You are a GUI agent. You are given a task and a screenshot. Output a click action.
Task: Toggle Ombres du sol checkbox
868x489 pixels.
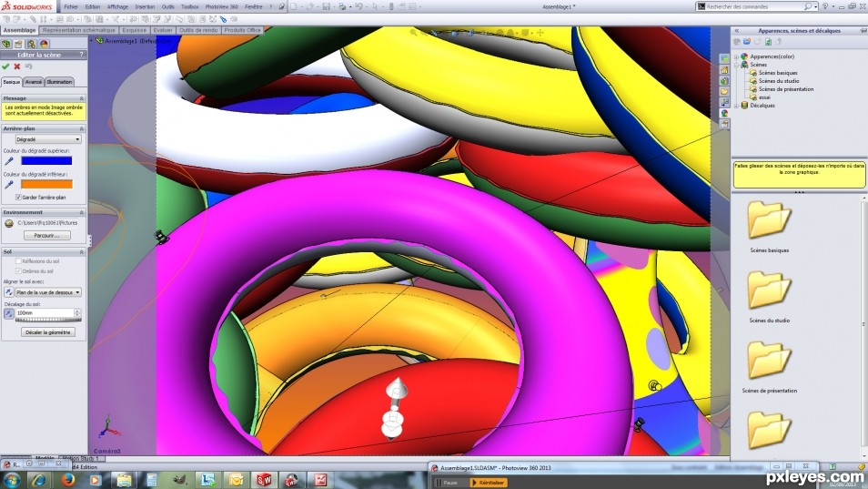click(x=18, y=270)
